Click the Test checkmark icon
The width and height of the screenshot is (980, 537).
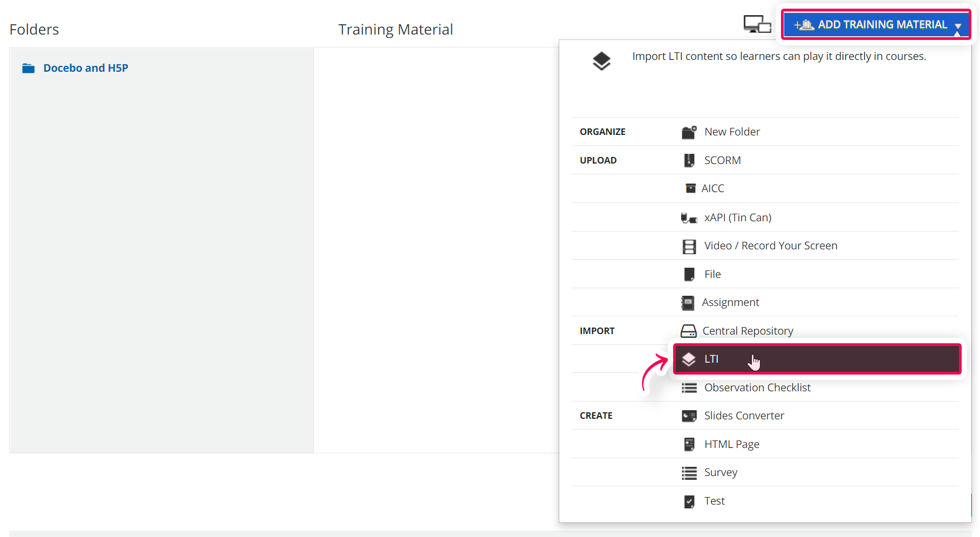[689, 502]
